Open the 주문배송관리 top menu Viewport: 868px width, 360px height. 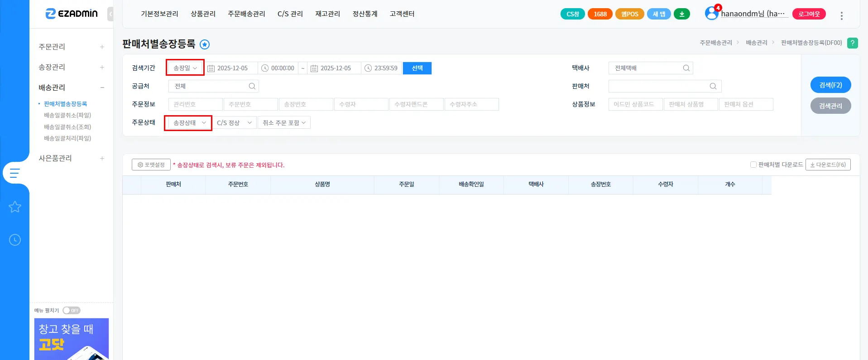pos(246,14)
